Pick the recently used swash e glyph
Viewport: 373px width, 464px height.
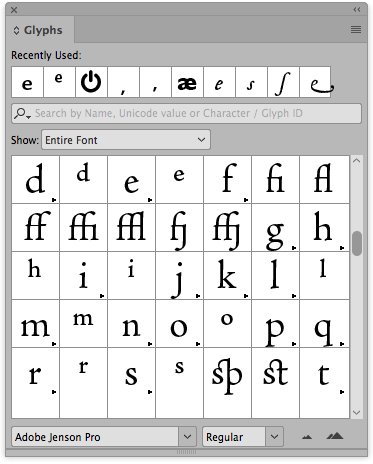tap(315, 82)
